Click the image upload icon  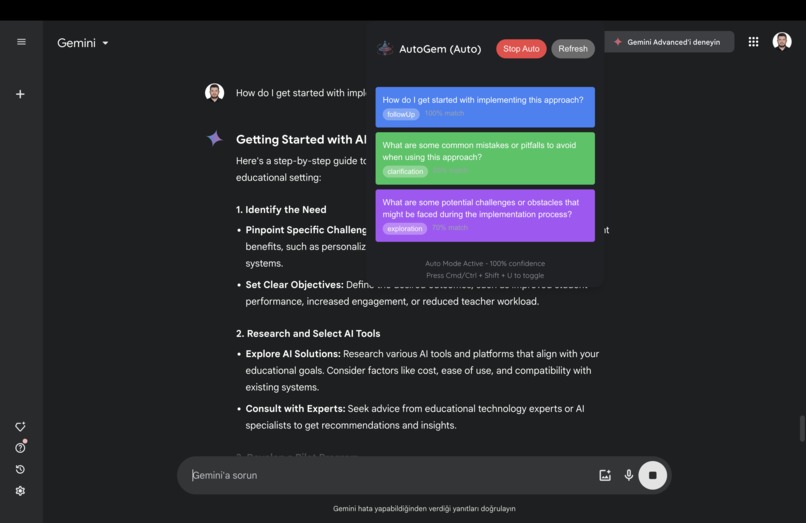605,475
